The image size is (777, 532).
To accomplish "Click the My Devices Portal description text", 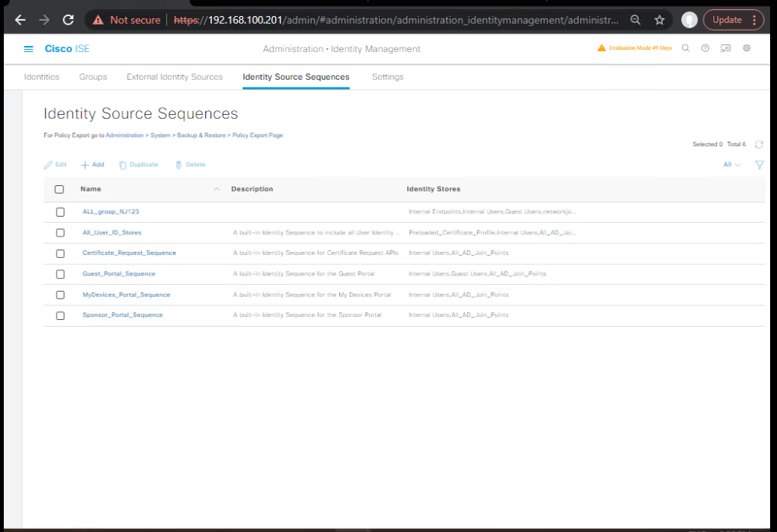I will point(312,295).
